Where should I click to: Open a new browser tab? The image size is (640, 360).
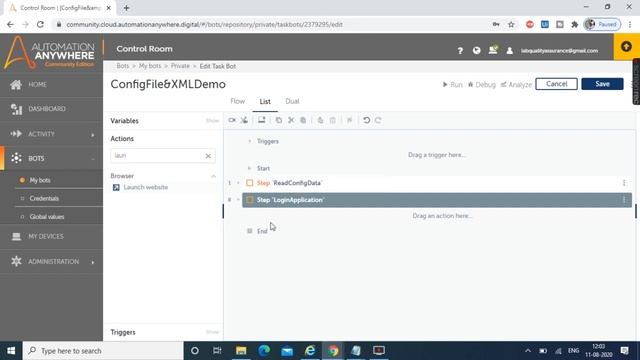click(127, 8)
